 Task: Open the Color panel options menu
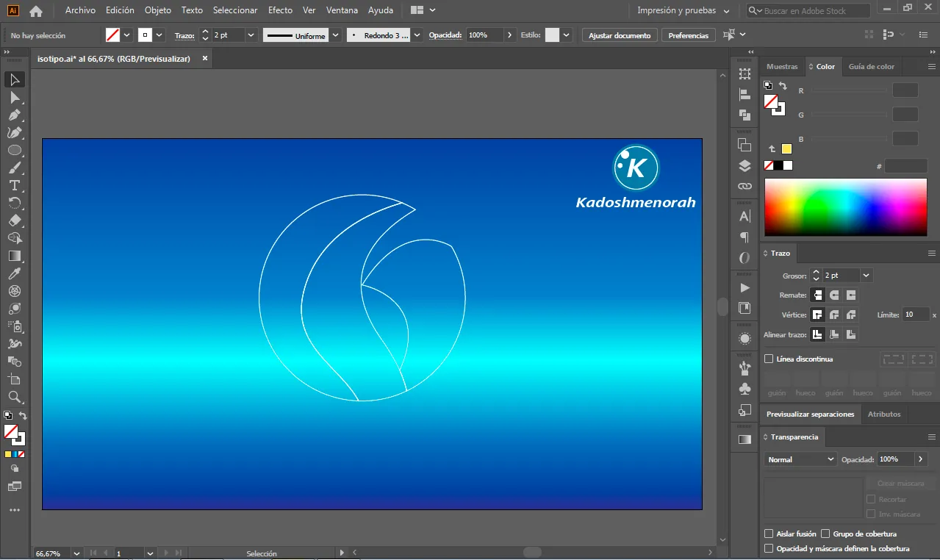click(931, 66)
